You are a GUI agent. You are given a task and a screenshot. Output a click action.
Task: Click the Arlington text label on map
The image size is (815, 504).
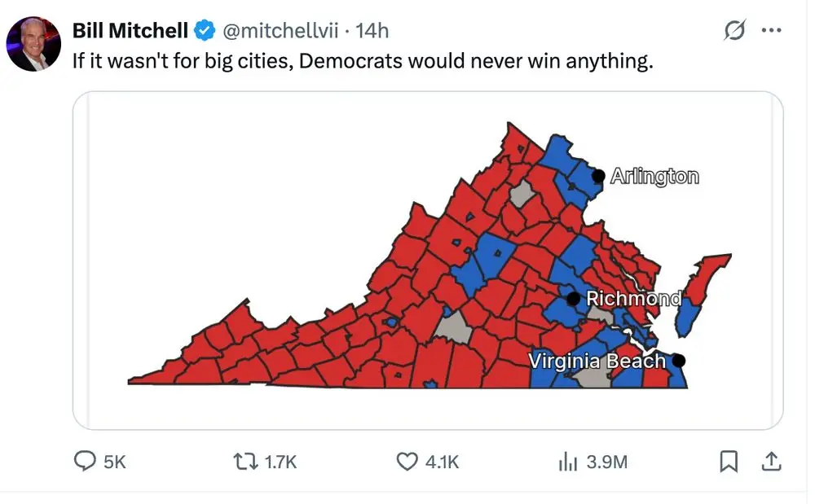(654, 176)
